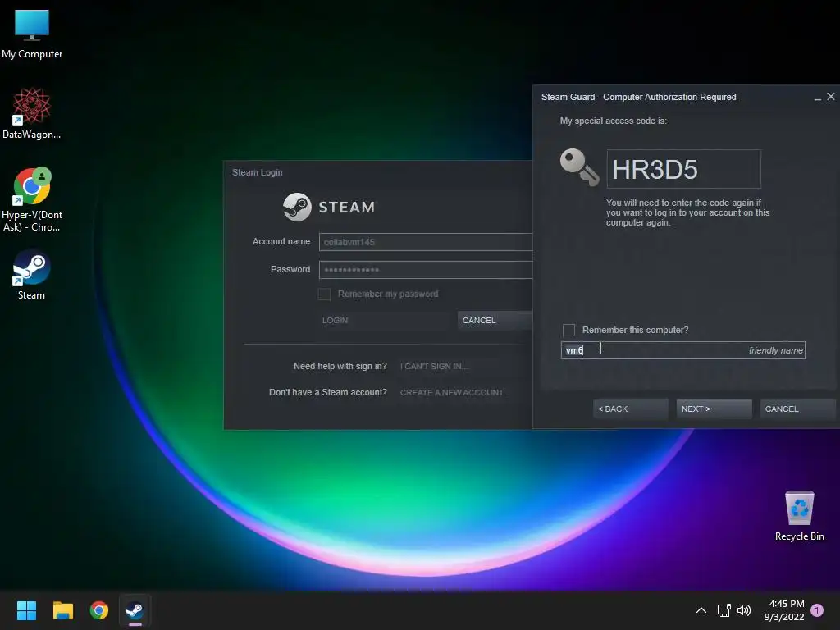840x630 pixels.
Task: Open the notification badge in the taskbar
Action: (817, 610)
